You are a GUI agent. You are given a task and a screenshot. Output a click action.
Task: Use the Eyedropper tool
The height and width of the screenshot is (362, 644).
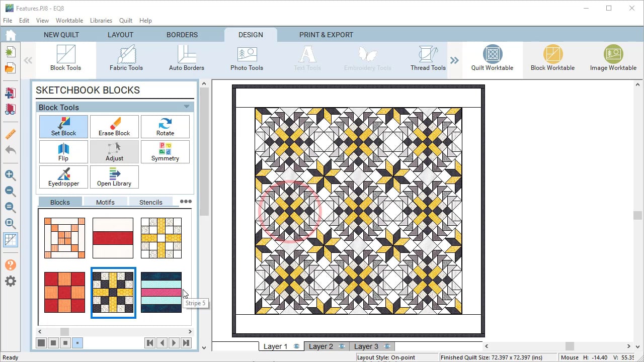pyautogui.click(x=63, y=177)
